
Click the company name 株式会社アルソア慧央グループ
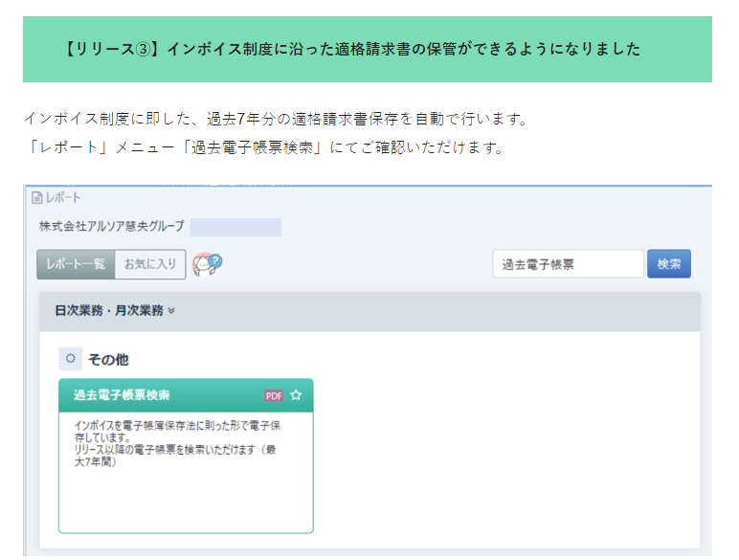pyautogui.click(x=111, y=227)
